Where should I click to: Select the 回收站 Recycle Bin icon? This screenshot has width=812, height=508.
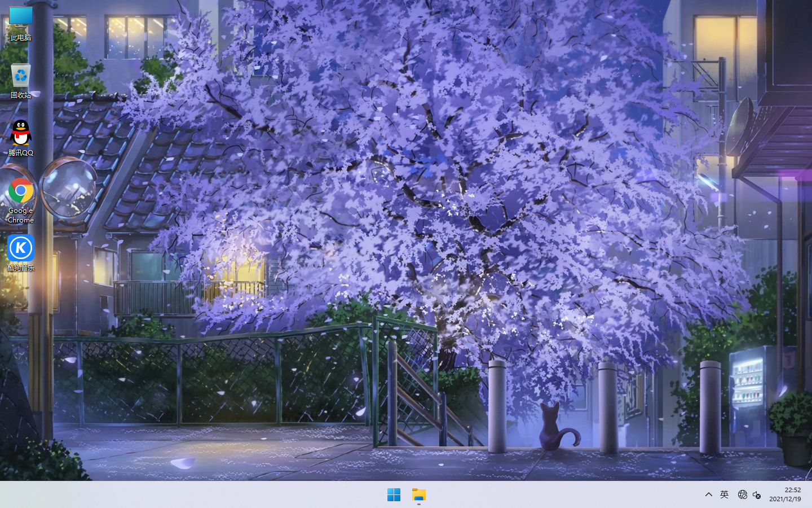21,76
